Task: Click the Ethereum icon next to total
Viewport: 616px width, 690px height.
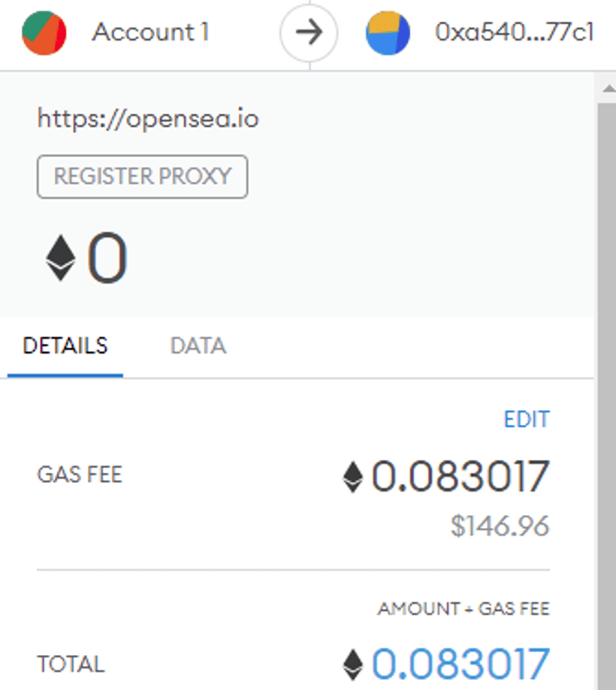Action: (x=353, y=664)
